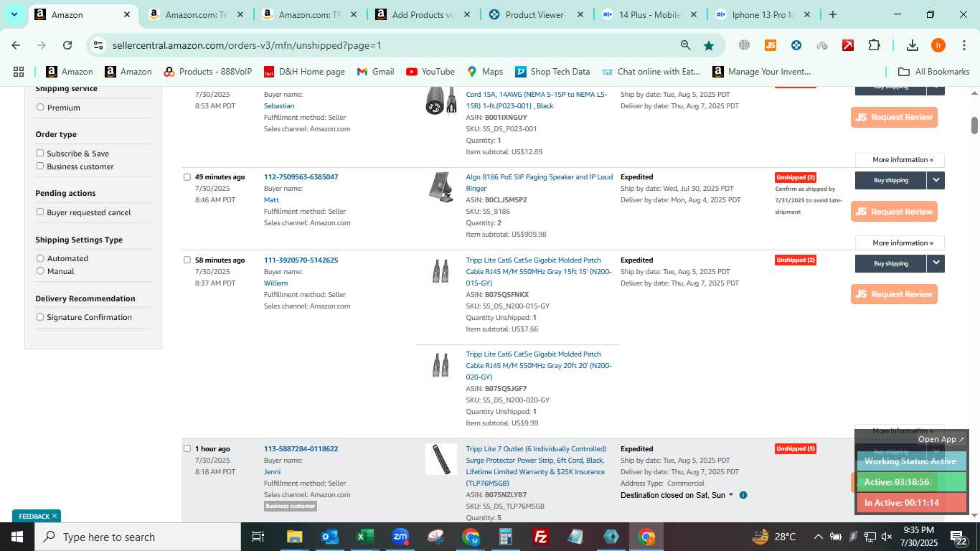Check Signature Confirmation filter
980x551 pixels.
tap(40, 316)
